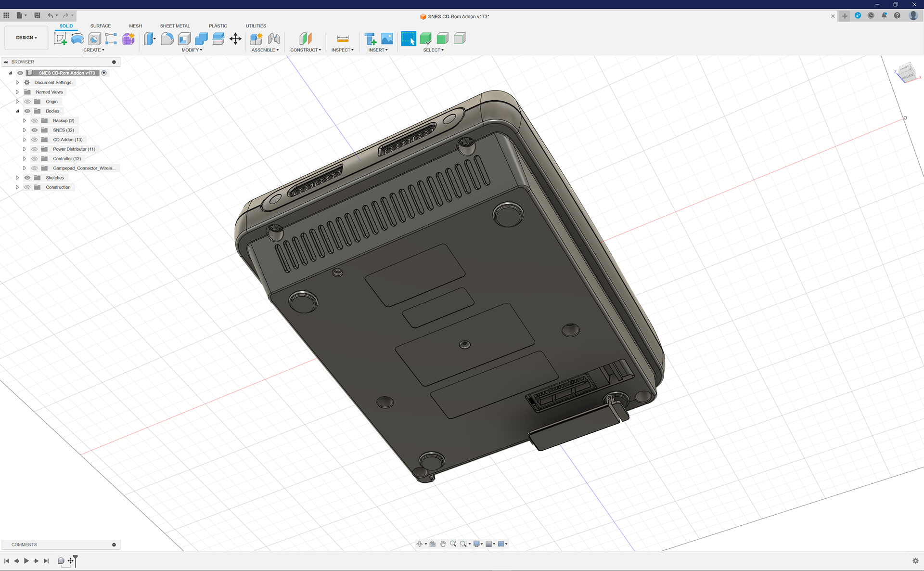The width and height of the screenshot is (924, 571).
Task: Open timeline settings gear icon
Action: [915, 561]
